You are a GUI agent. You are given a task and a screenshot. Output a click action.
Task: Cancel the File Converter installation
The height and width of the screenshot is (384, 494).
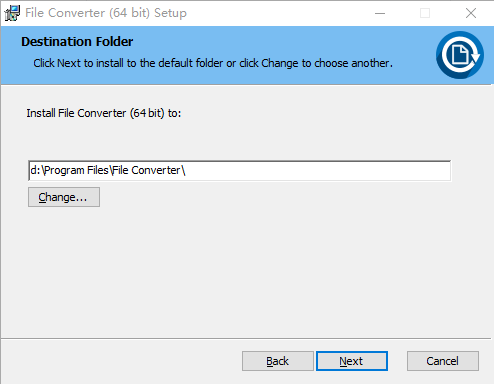pyautogui.click(x=443, y=361)
